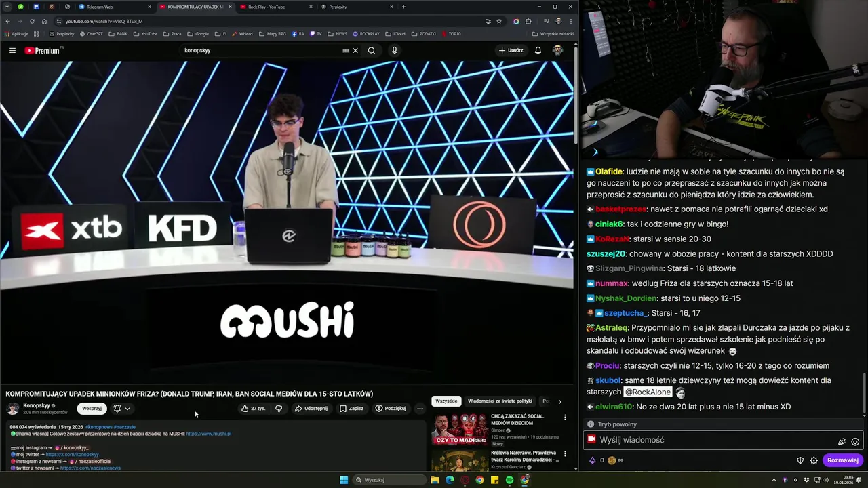This screenshot has width=868, height=488.
Task: Show next category chips arrow
Action: 559,401
